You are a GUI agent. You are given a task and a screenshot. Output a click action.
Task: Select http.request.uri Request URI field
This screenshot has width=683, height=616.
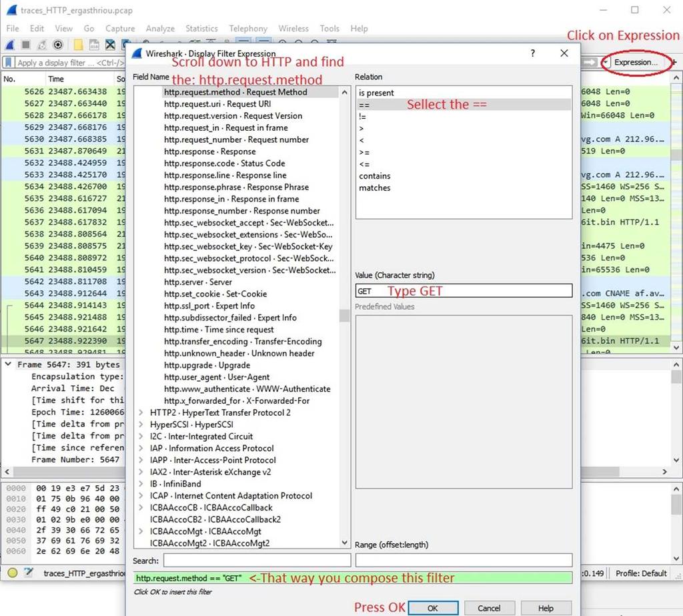(x=217, y=103)
